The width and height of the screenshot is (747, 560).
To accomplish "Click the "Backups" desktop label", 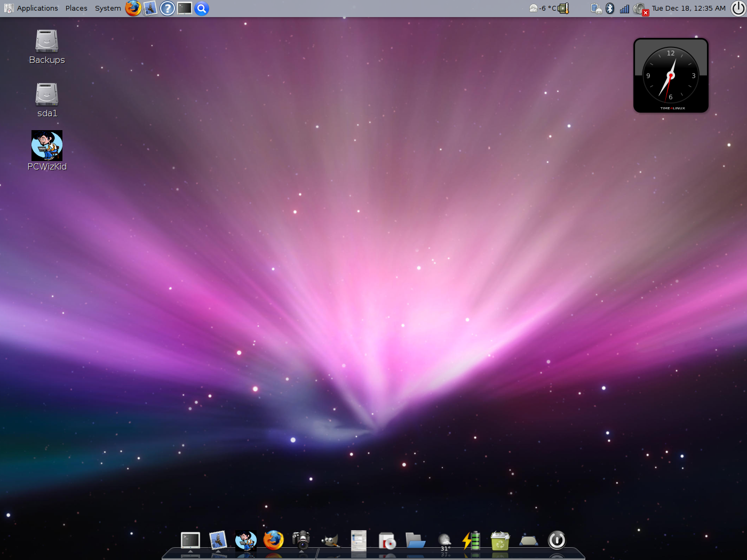I will point(47,60).
